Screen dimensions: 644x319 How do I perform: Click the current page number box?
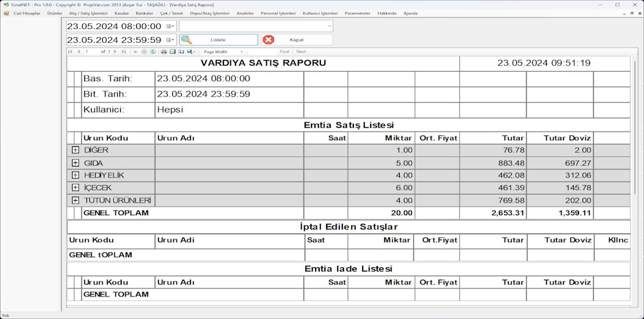coord(91,52)
